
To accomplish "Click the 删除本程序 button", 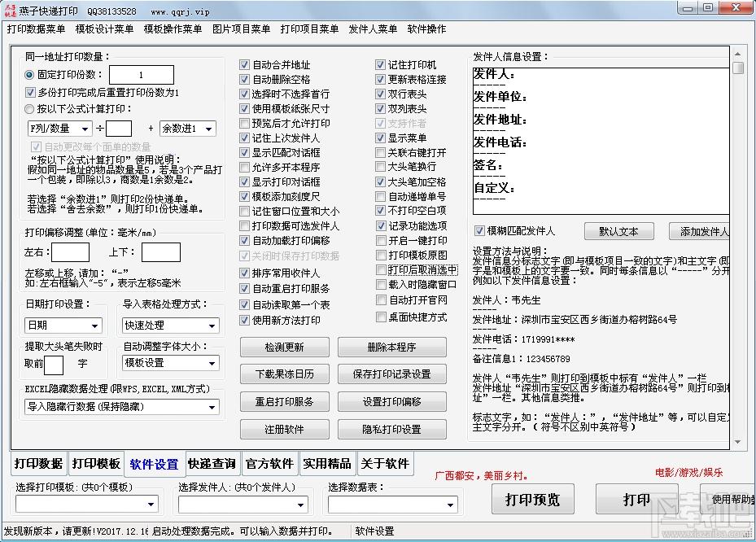I will (392, 347).
